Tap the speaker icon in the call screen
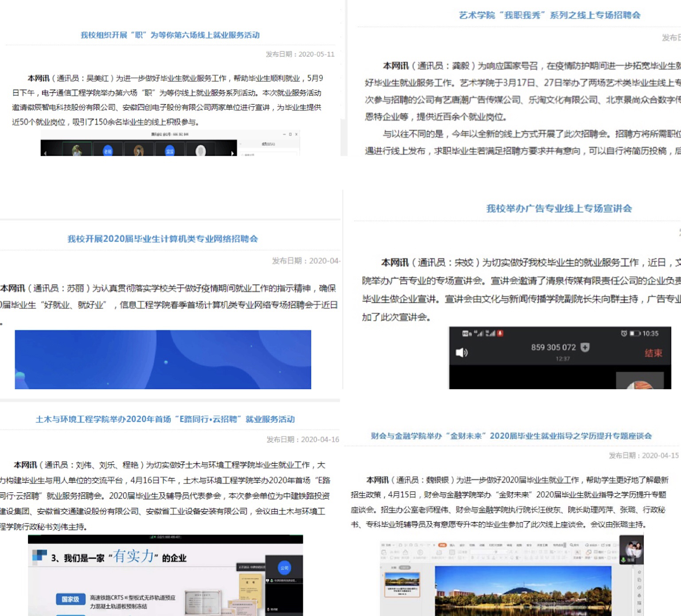This screenshot has height=616, width=681. [x=462, y=353]
